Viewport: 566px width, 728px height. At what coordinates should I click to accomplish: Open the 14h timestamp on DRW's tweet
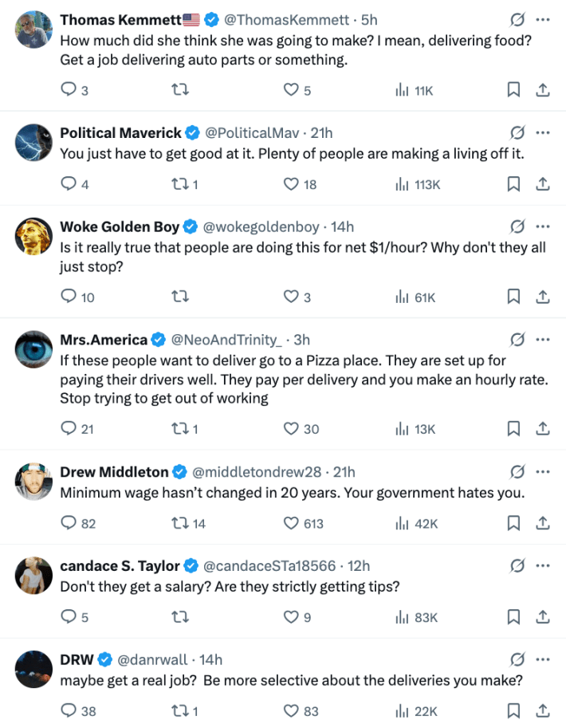click(211, 659)
